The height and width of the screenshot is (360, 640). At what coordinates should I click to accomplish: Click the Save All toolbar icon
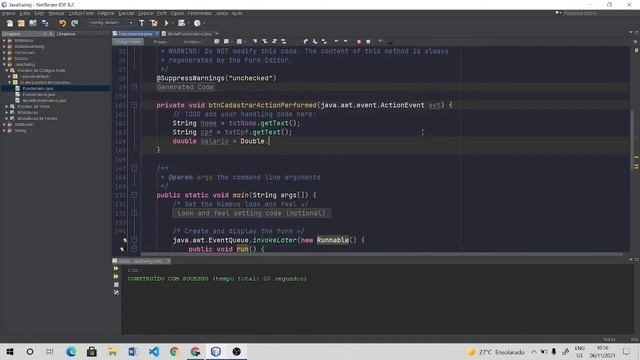click(44, 23)
